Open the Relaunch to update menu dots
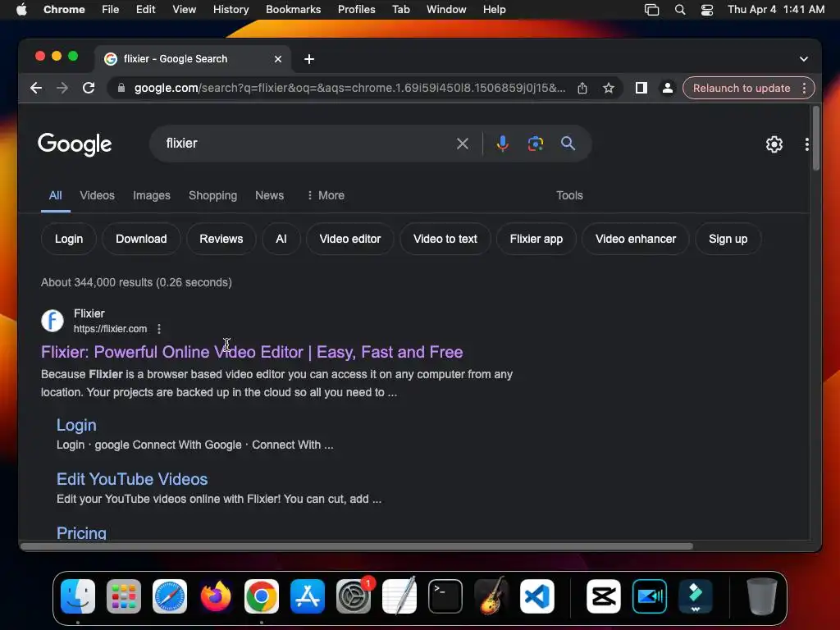Image resolution: width=840 pixels, height=630 pixels. click(x=804, y=88)
